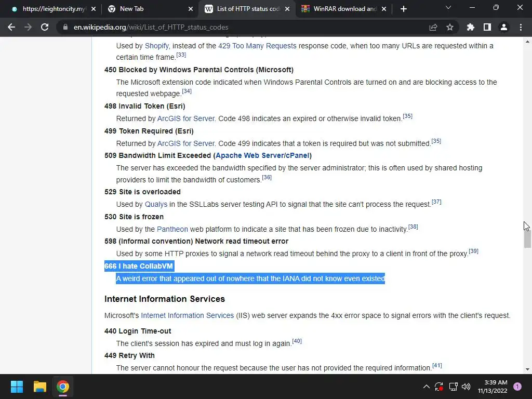The height and width of the screenshot is (399, 532).
Task: Follow the 429 Too Many Requests link
Action: click(257, 46)
